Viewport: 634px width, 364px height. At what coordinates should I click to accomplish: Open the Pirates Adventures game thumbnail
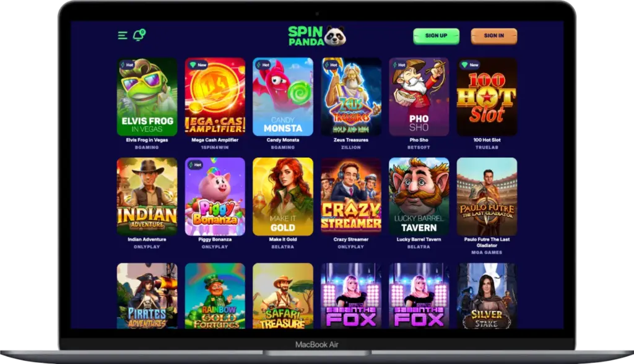(x=147, y=296)
